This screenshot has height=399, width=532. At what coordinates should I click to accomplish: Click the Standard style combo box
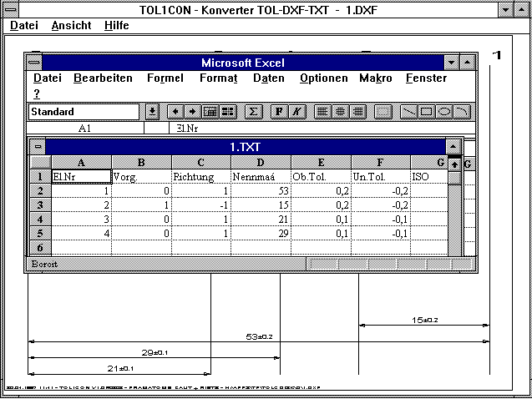[84, 112]
